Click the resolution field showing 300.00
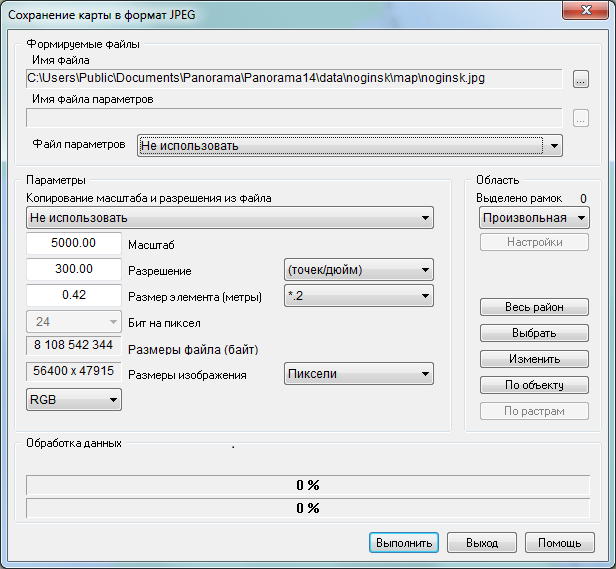616x569 pixels. tap(74, 270)
